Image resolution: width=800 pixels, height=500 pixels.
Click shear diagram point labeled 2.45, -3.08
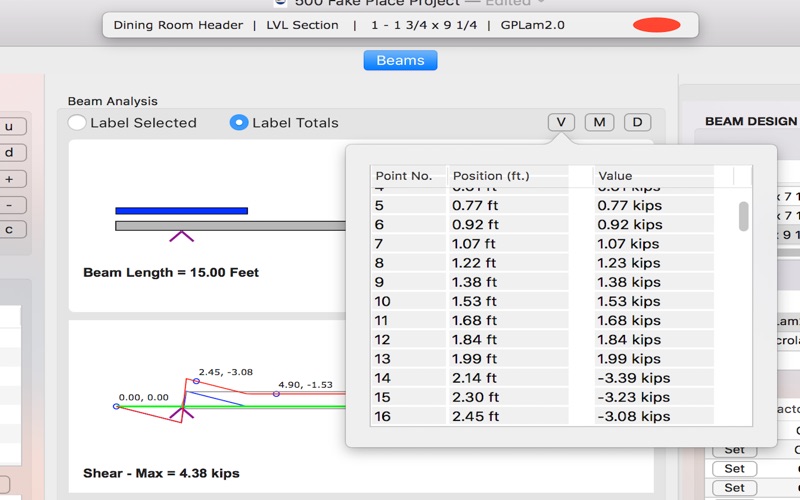point(196,381)
